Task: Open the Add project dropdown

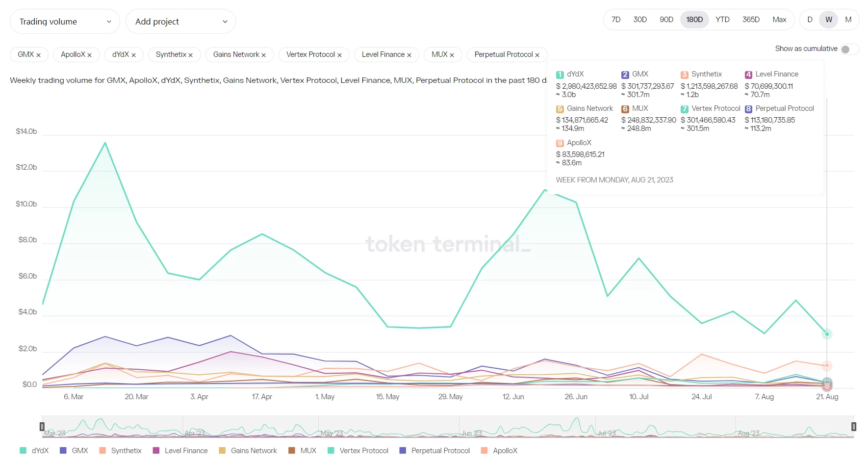Action: click(x=180, y=22)
